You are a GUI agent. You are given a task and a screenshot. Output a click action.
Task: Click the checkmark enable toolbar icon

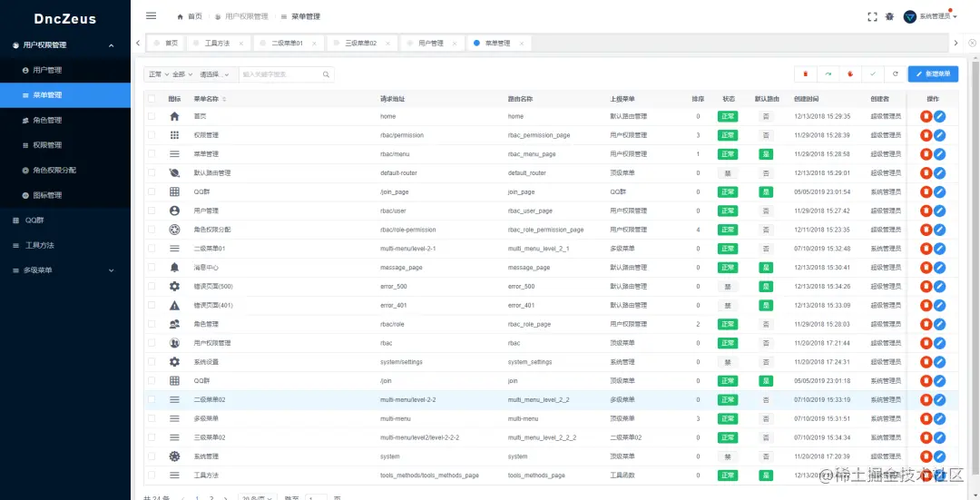[x=873, y=74]
